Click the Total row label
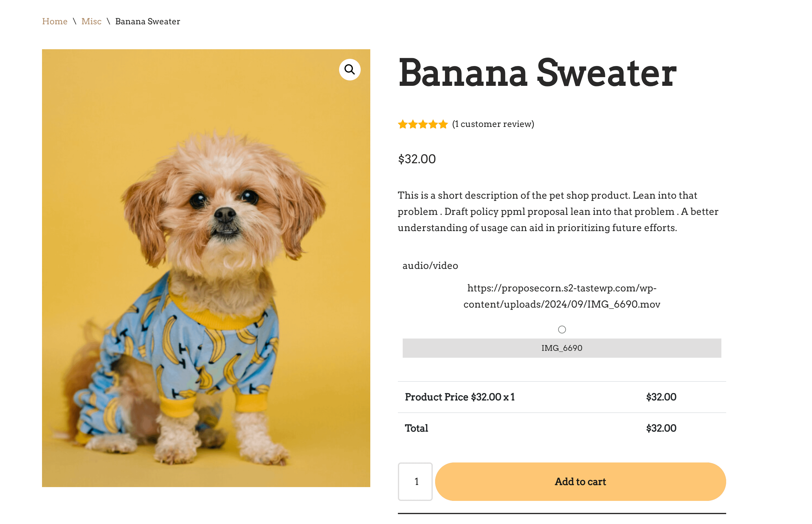The image size is (812, 524). click(417, 428)
